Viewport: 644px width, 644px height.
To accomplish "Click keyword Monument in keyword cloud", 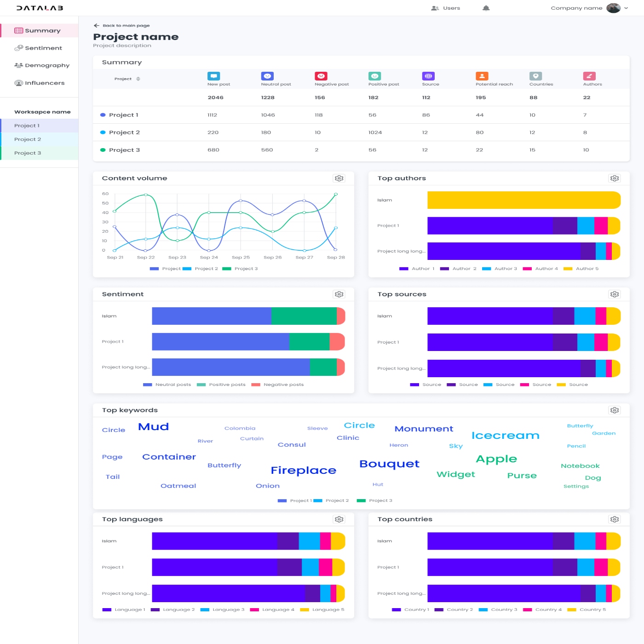I will tap(424, 429).
